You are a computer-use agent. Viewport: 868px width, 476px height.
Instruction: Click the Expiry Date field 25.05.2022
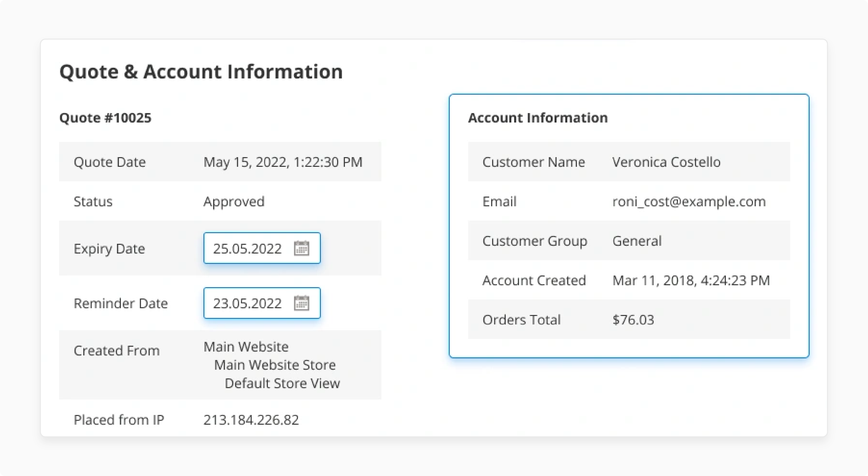[262, 248]
